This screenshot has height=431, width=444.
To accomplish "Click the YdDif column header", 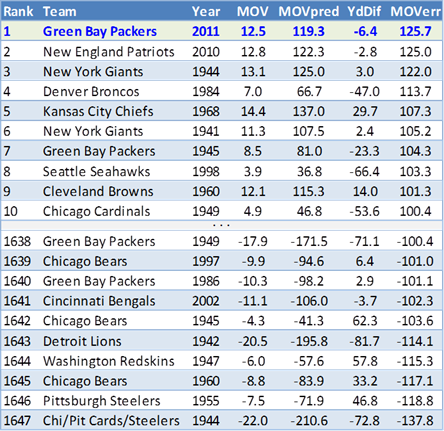I will (x=364, y=12).
